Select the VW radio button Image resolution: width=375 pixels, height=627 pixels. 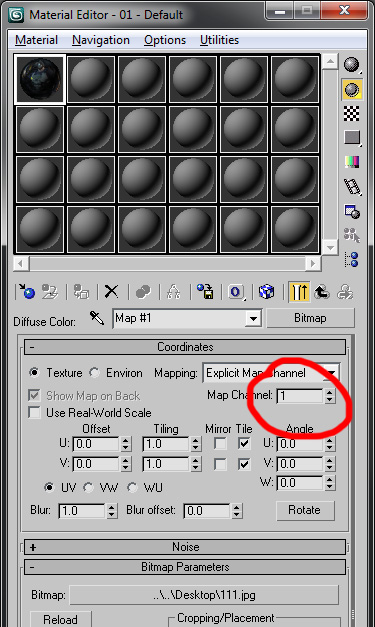88,487
